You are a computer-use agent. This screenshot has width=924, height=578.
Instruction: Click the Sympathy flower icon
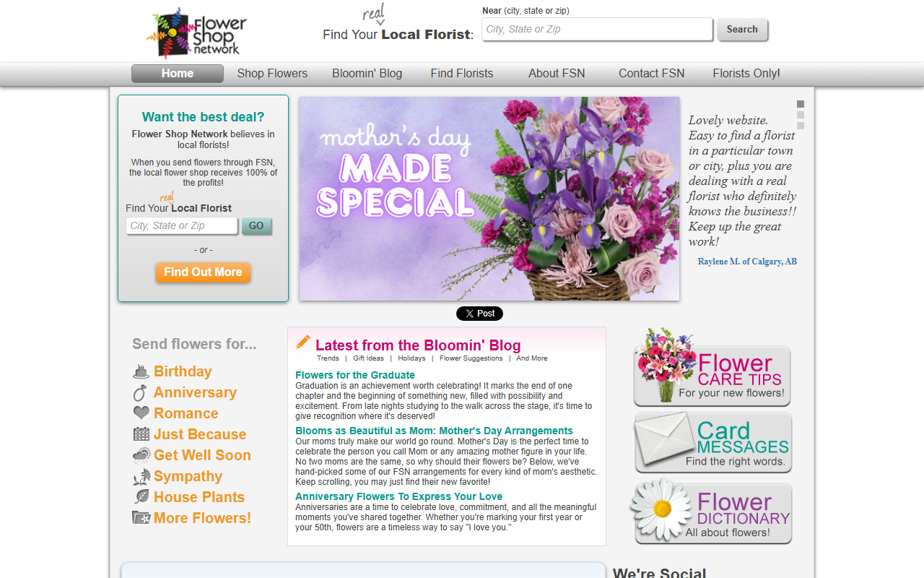click(141, 477)
